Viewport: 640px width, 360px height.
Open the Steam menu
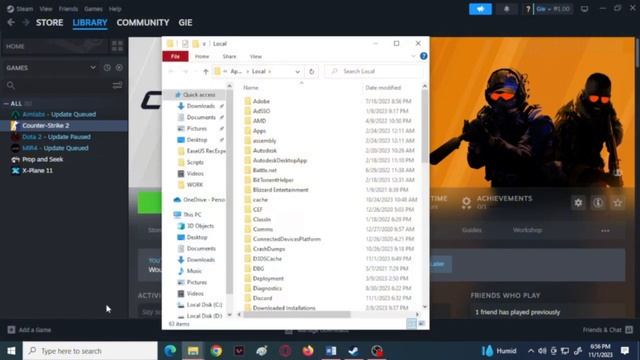[x=24, y=9]
